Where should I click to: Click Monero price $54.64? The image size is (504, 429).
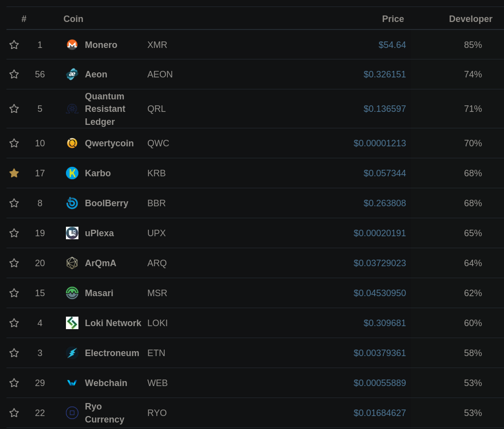[x=392, y=44]
